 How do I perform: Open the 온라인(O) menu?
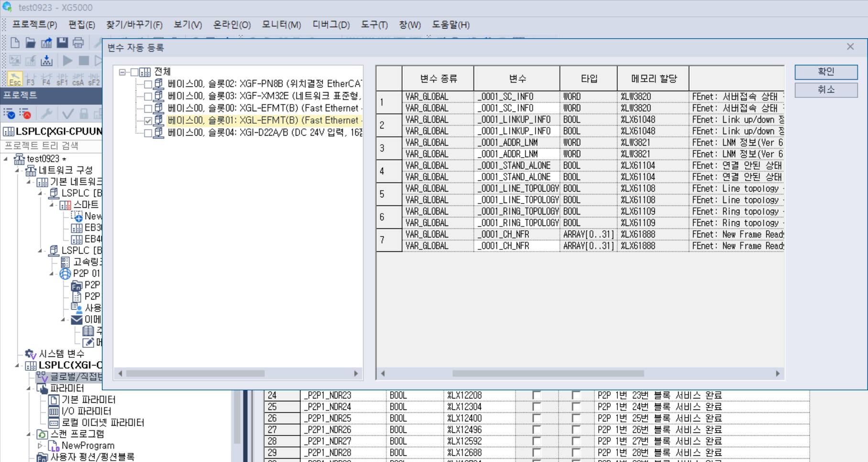231,25
